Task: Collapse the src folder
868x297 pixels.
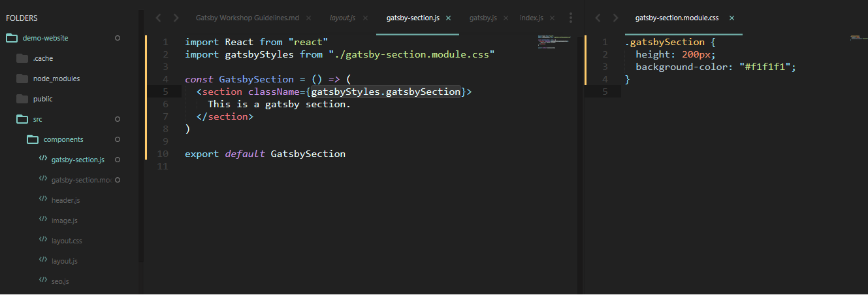Action: 37,119
